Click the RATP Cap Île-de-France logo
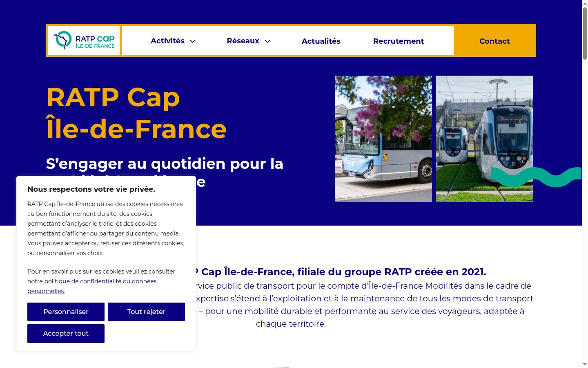 click(x=84, y=40)
